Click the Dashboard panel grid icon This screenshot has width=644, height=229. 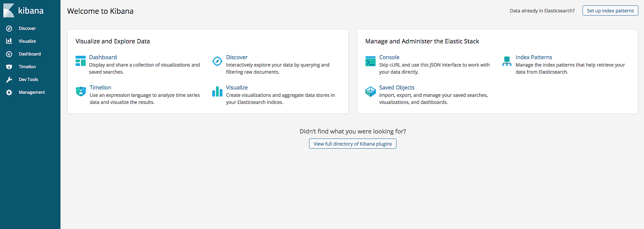point(81,61)
